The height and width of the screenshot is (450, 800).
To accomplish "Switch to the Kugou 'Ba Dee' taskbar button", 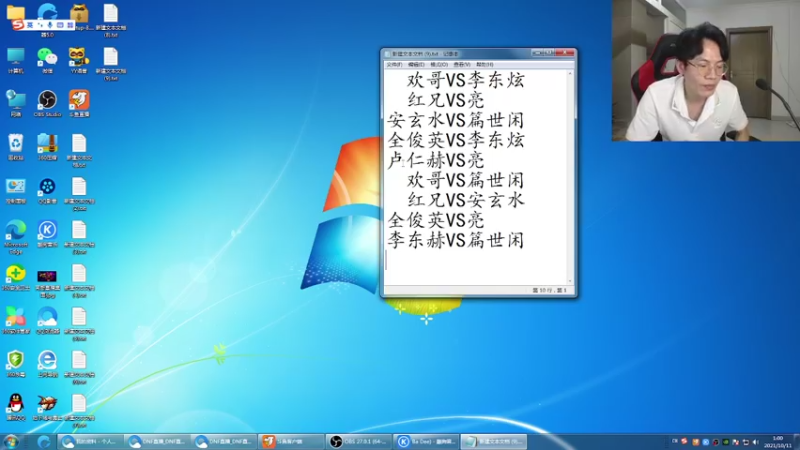I will coord(427,442).
